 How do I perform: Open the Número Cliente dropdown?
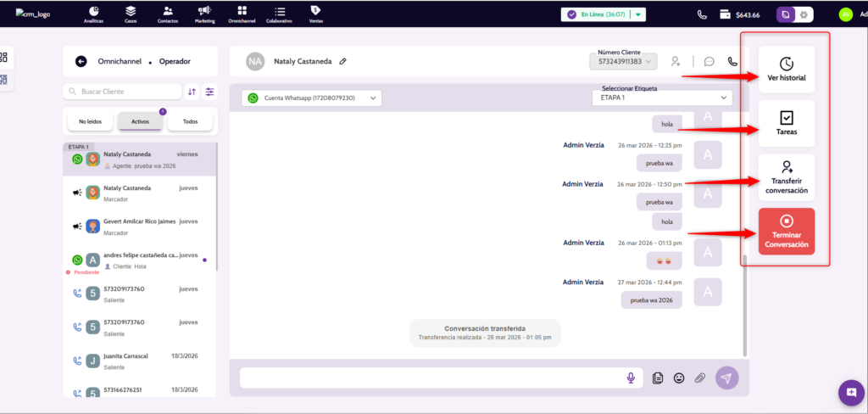(x=623, y=62)
